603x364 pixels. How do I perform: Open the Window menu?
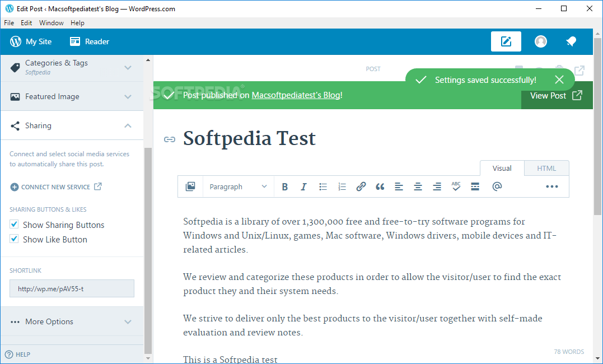click(x=51, y=23)
